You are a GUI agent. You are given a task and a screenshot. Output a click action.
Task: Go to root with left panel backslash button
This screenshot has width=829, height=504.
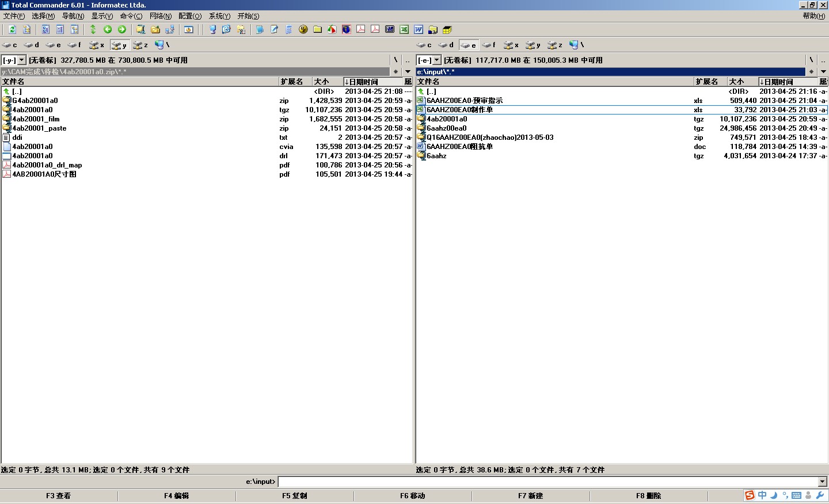(396, 60)
